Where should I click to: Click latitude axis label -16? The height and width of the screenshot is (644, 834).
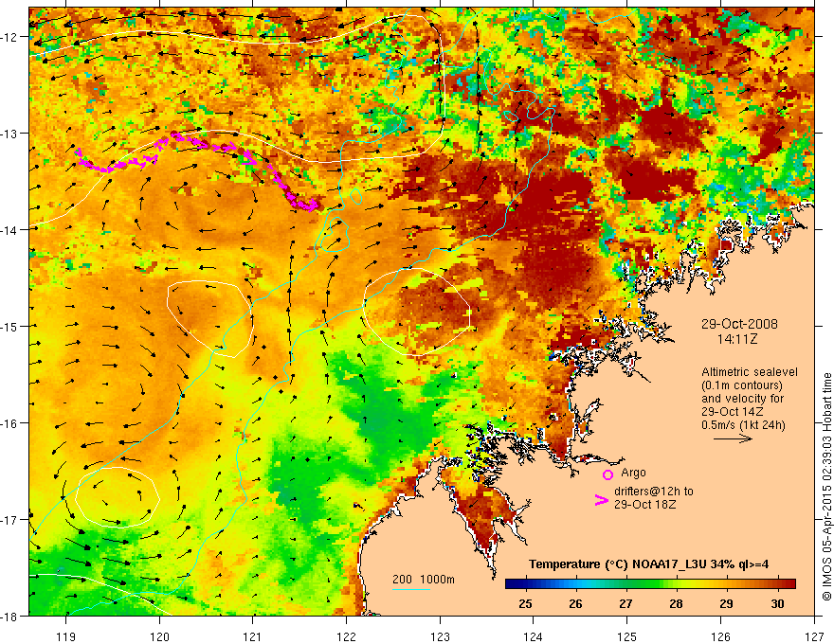[10, 423]
